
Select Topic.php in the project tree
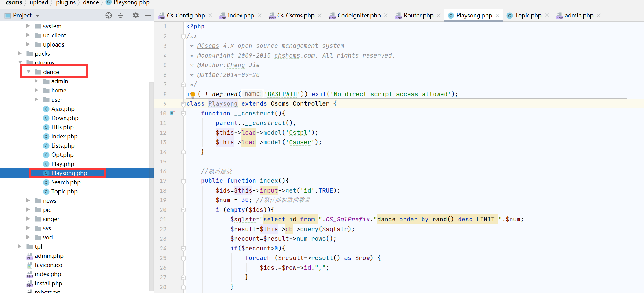click(64, 191)
